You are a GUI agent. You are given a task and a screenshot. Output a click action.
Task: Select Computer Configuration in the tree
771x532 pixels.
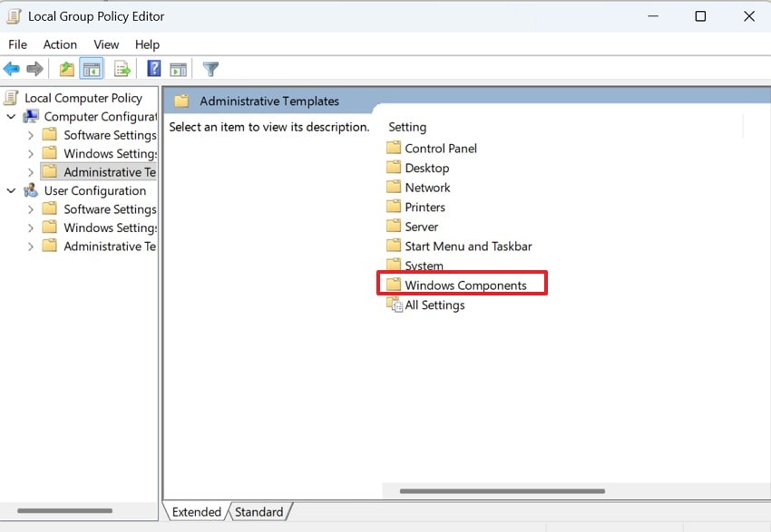tap(101, 117)
